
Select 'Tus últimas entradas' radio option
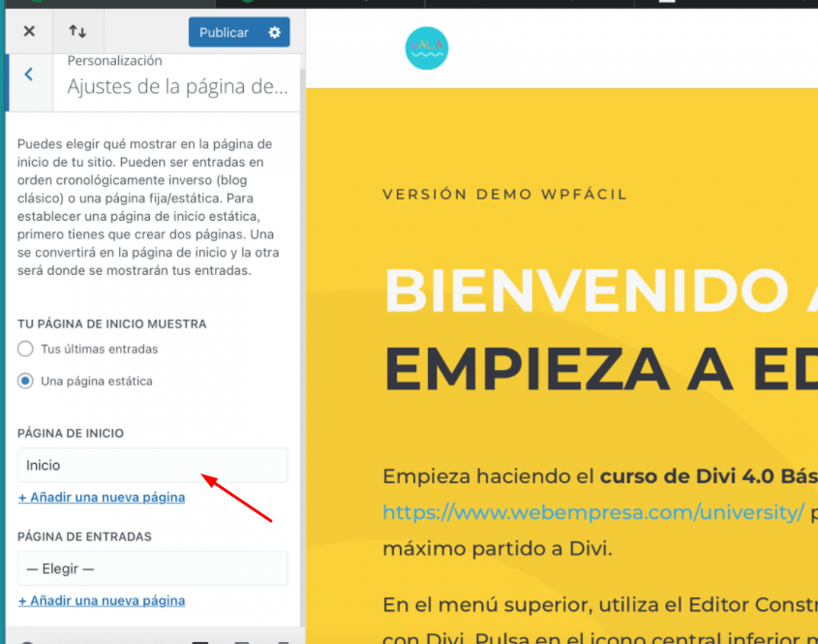click(x=25, y=349)
